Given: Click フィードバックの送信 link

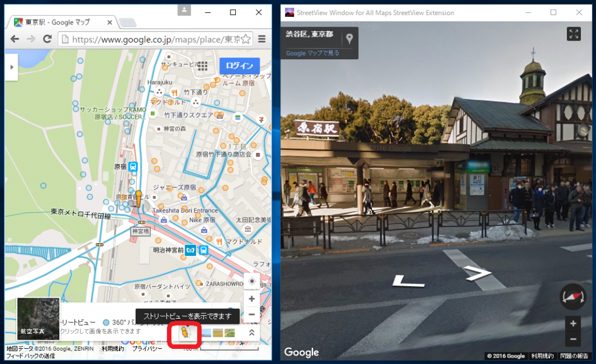Looking at the screenshot, I should coord(30,356).
